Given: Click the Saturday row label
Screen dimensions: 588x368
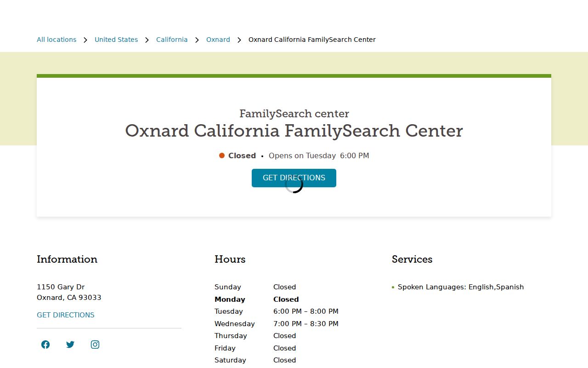Looking at the screenshot, I should (230, 360).
